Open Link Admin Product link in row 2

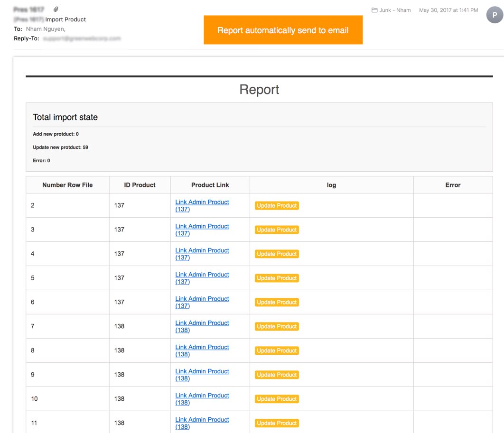click(x=202, y=205)
